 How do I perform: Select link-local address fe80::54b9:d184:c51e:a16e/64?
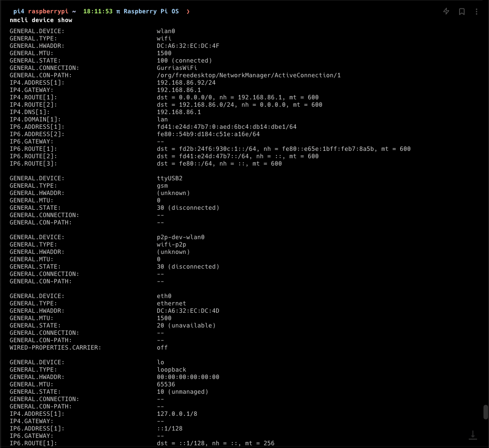208,134
